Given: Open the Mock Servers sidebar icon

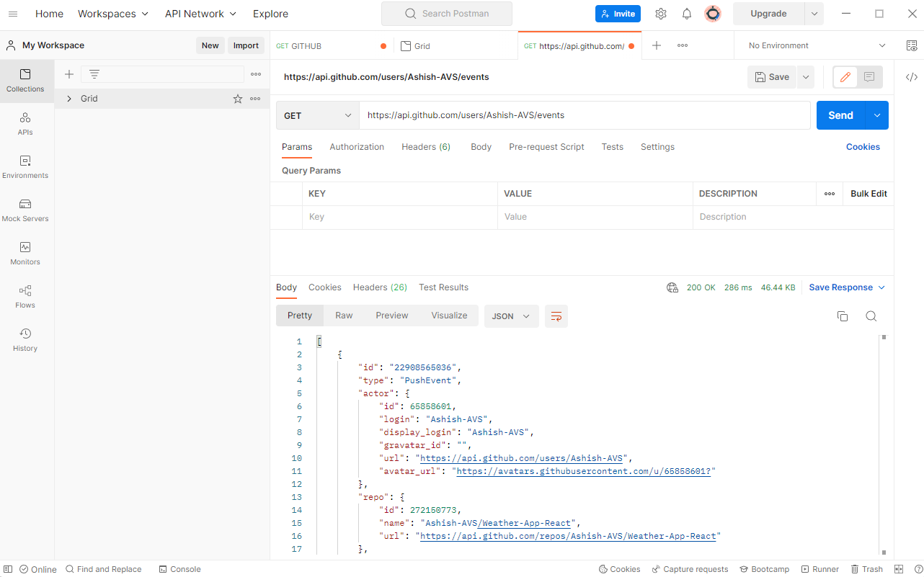Looking at the screenshot, I should click(x=25, y=210).
